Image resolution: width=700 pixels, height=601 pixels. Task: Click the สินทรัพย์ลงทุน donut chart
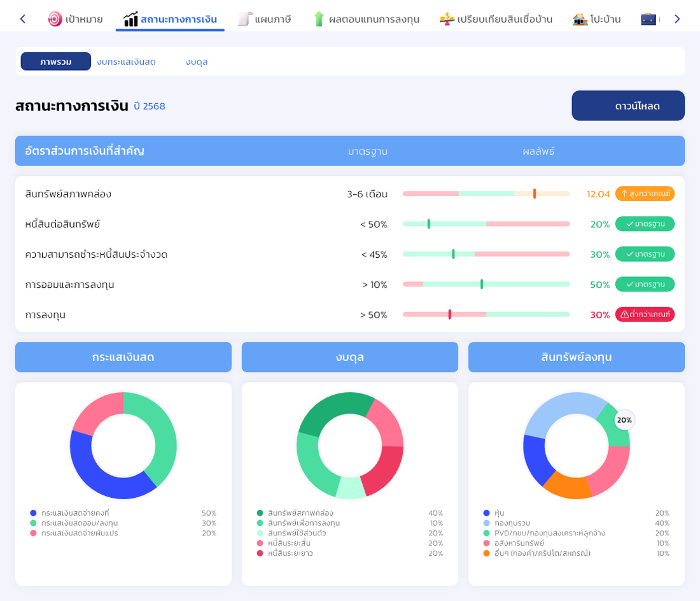coord(577,446)
